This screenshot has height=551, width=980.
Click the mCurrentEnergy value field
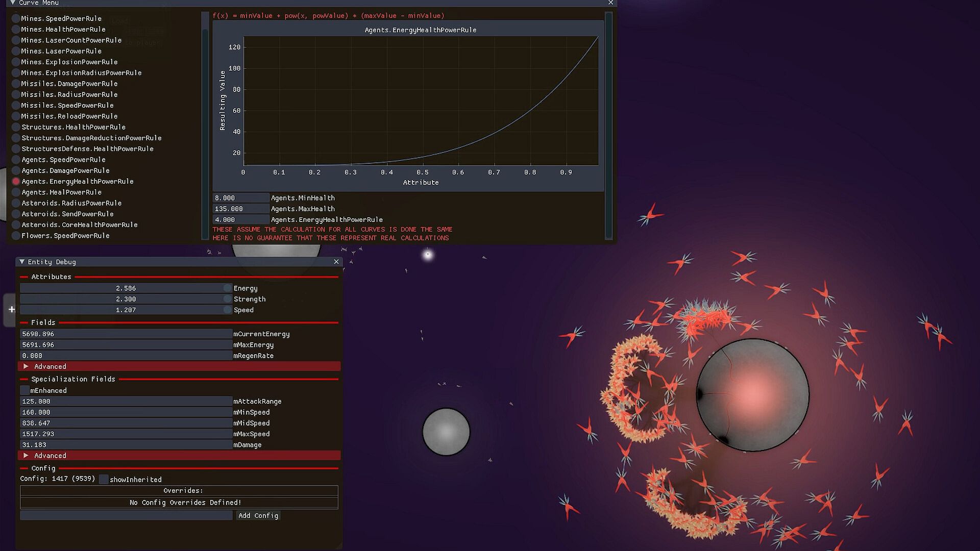(x=126, y=334)
